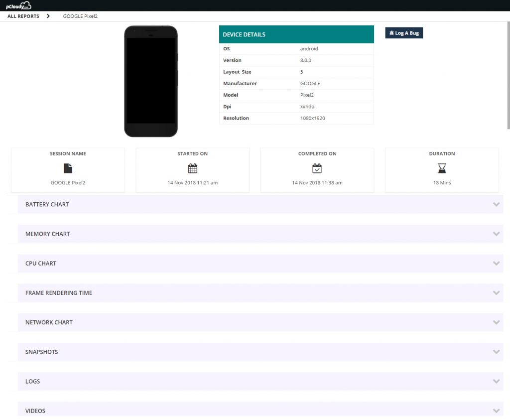
Task: Click the Log A Bug button
Action: click(404, 33)
